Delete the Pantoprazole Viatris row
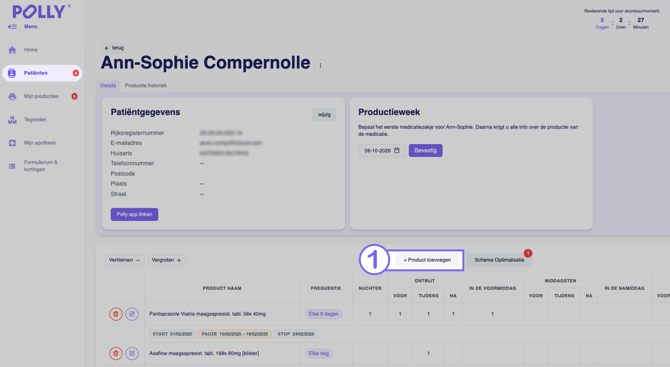 116,314
